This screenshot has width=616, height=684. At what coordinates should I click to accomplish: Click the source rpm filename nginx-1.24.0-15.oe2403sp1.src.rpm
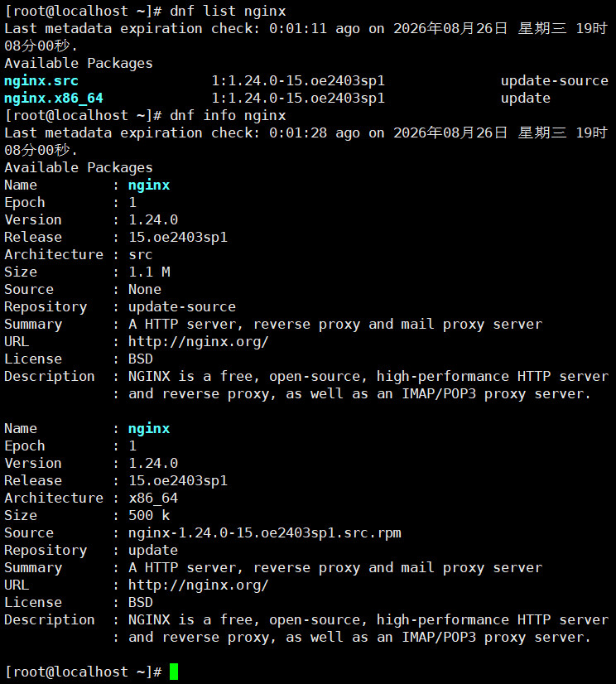coord(265,533)
